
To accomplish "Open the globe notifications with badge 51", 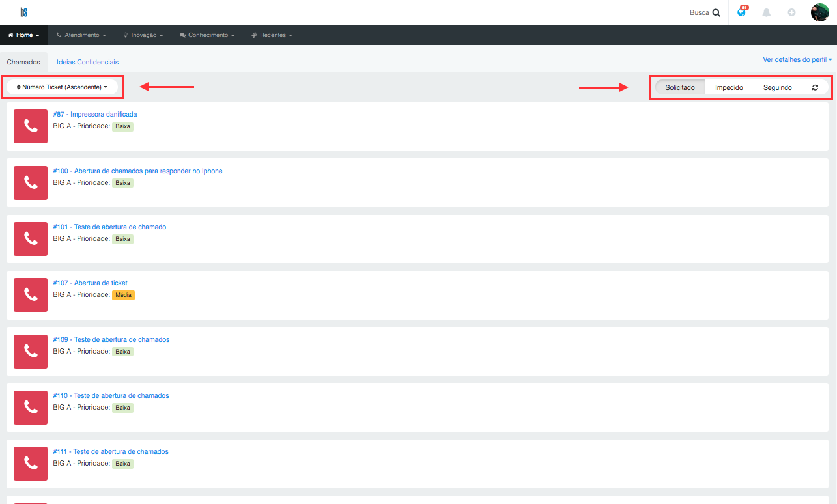I will 742,12.
